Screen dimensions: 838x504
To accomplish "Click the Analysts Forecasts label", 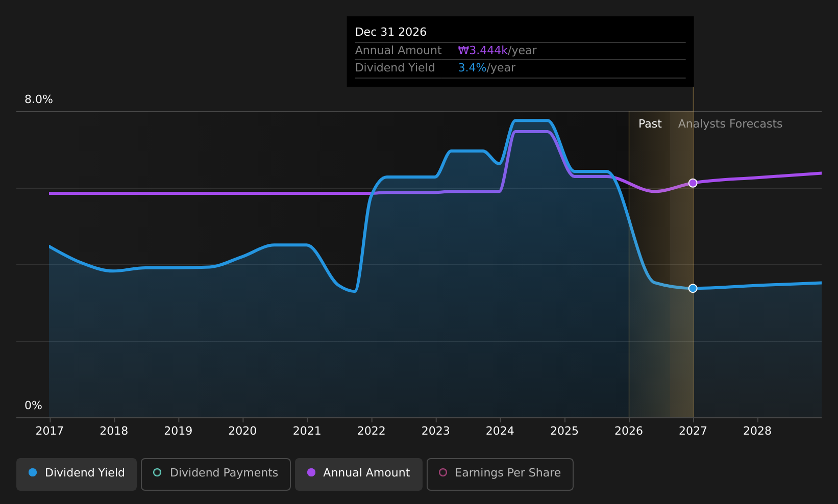I will (730, 124).
